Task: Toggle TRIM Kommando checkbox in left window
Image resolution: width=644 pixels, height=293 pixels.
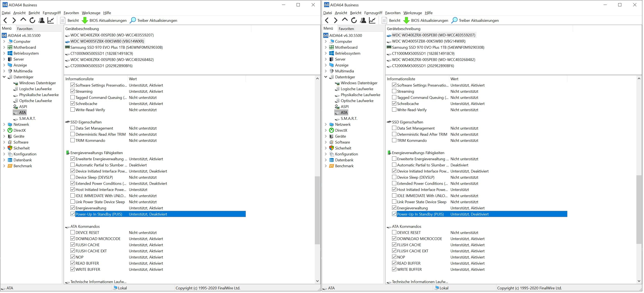Action: point(72,141)
